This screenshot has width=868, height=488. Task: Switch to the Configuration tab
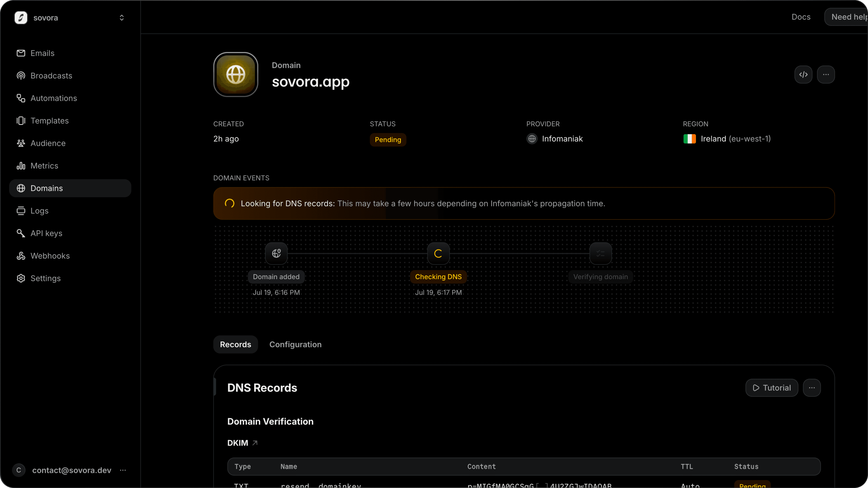pos(295,345)
